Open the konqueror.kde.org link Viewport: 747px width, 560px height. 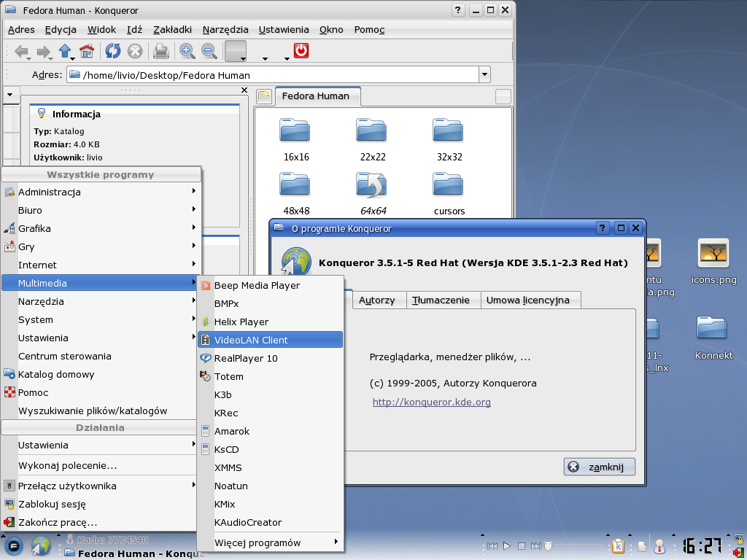tap(431, 402)
